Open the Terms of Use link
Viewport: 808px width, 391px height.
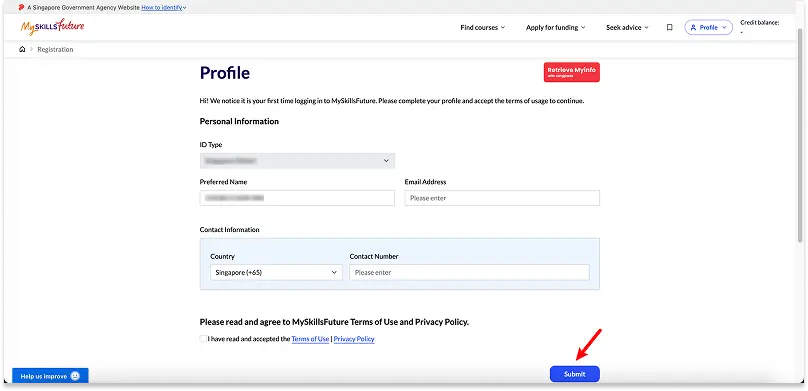pyautogui.click(x=310, y=339)
